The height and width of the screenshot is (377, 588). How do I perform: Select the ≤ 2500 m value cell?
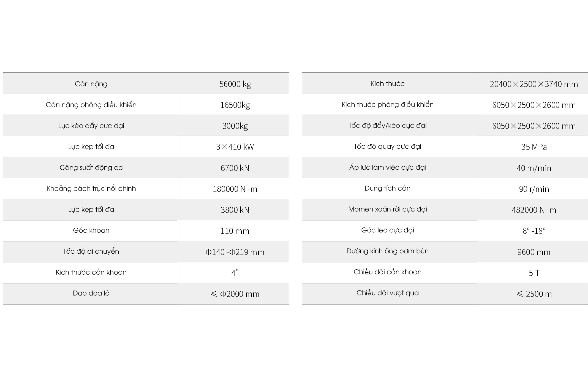point(533,294)
